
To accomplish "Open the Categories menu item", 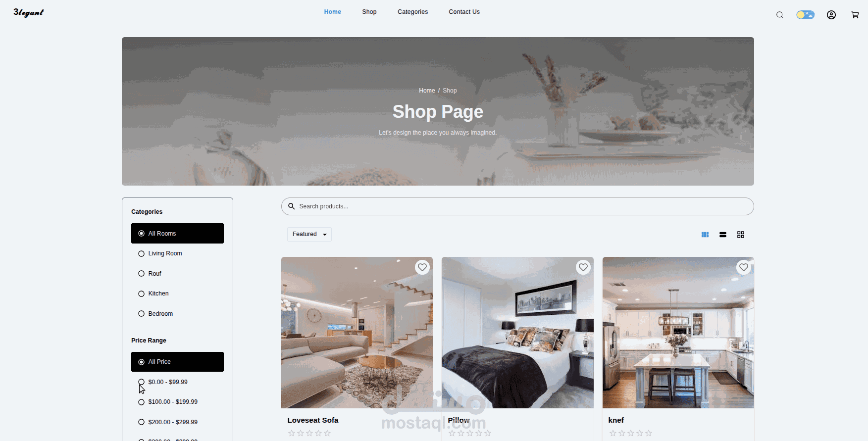I will tap(412, 12).
